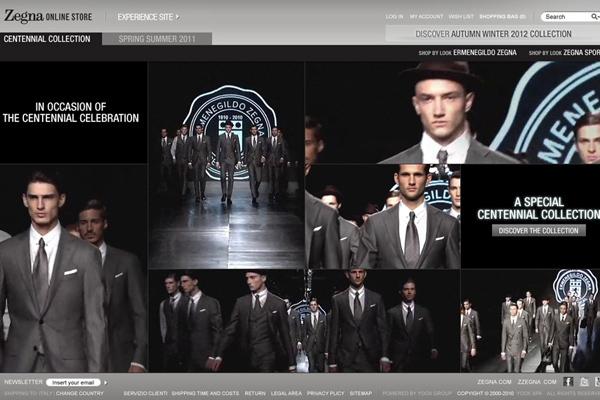600x400 pixels.
Task: Open Discover Autumn Winter 2012 Collection banner
Action: [x=493, y=34]
